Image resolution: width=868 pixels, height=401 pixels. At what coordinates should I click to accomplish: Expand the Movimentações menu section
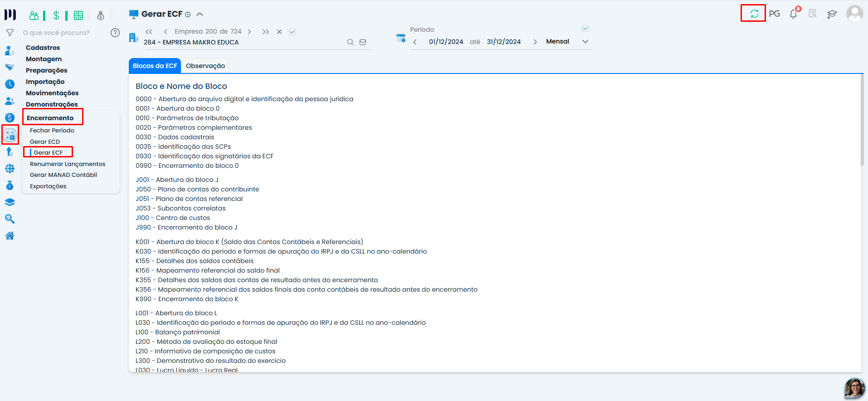pyautogui.click(x=52, y=93)
